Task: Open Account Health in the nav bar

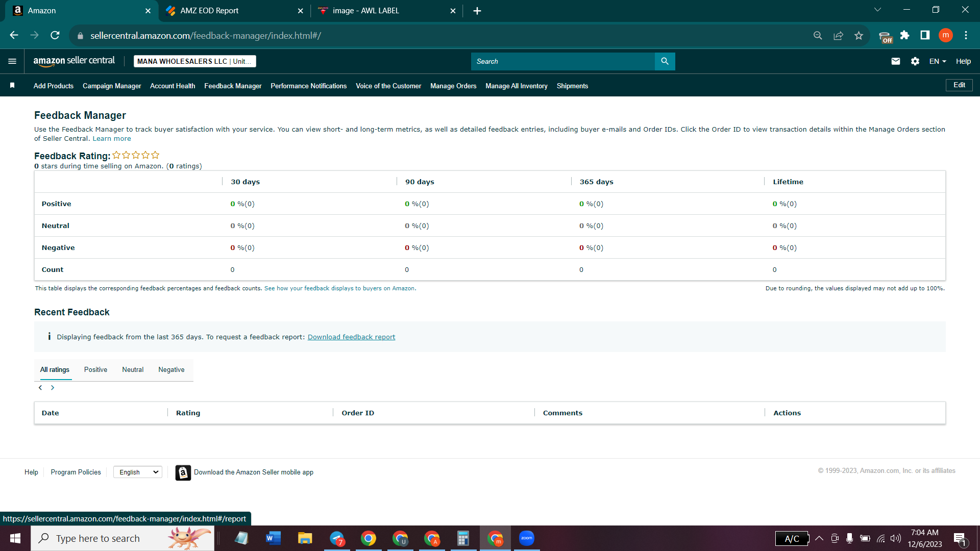Action: click(173, 86)
